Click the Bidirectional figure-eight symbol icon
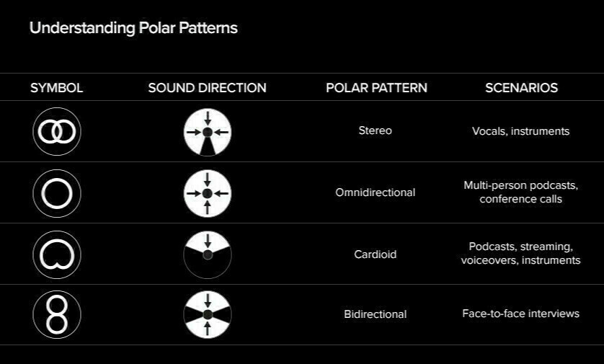This screenshot has height=364, width=604. [57, 315]
